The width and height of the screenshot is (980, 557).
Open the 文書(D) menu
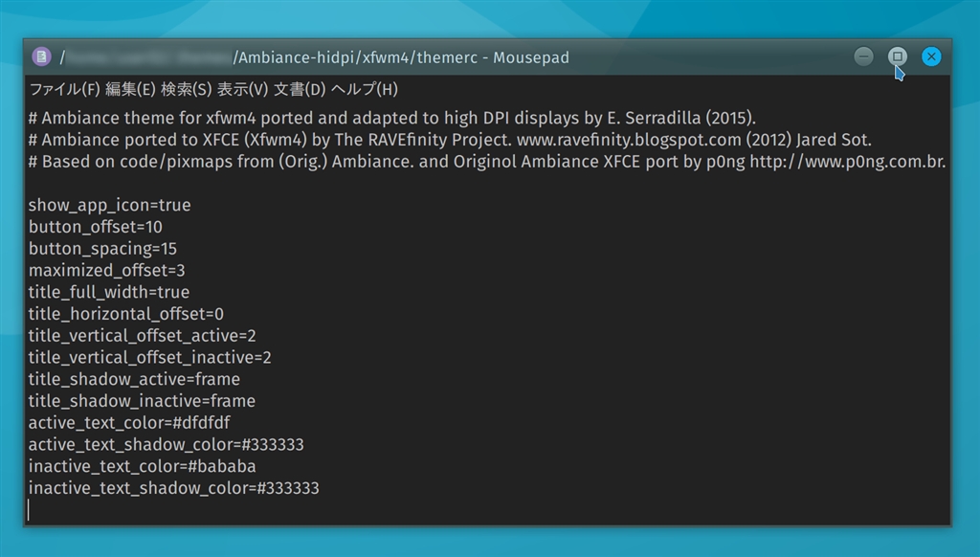click(300, 90)
